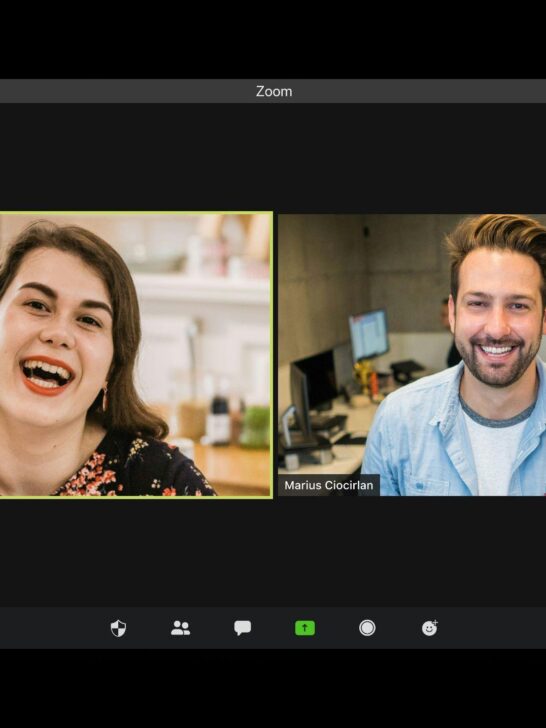Click the Zoom title bar text

[274, 91]
